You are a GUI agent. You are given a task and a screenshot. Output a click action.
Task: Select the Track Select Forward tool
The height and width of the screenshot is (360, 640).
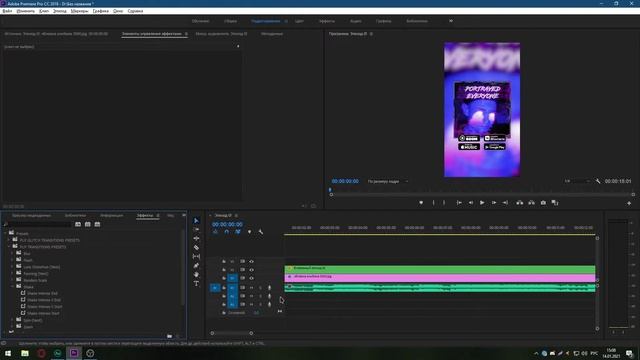pyautogui.click(x=196, y=229)
